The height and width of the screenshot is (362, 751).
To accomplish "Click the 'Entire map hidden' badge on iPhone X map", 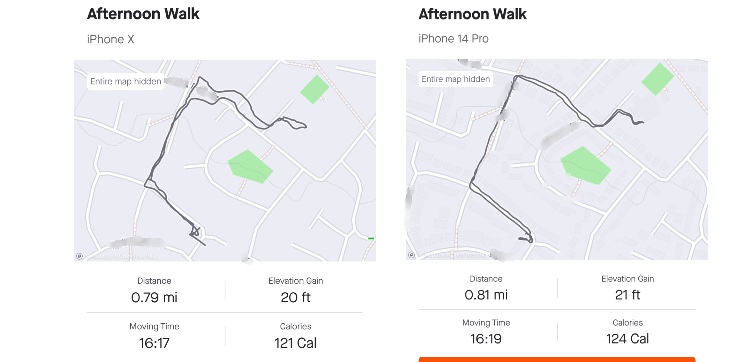I will [126, 81].
